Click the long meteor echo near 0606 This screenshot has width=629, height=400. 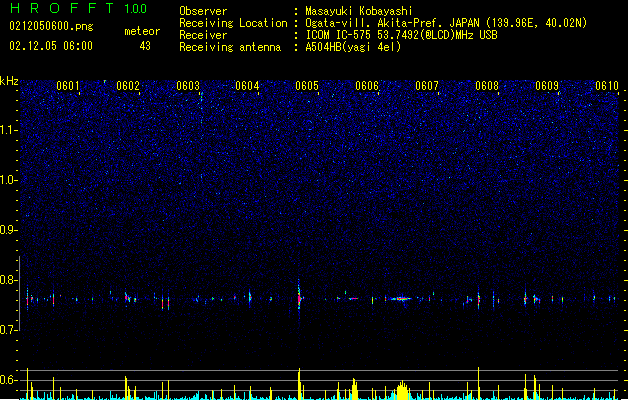(x=402, y=298)
